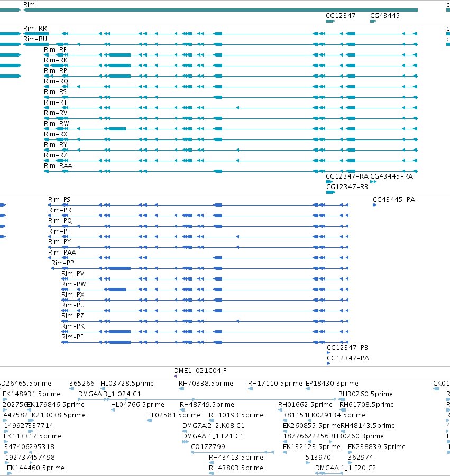Select the Rim-RK transcript label
Image resolution: width=450 pixels, height=476 pixels.
pos(56,60)
